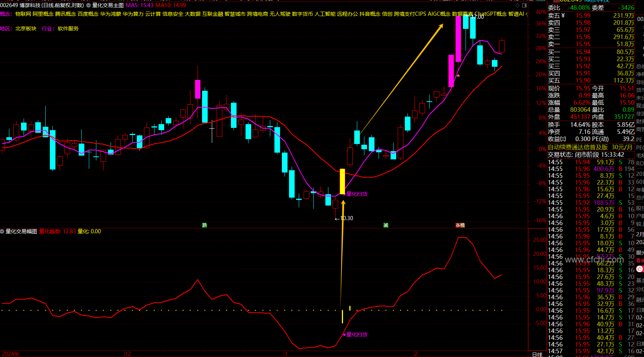Click the 远程办公 concept tag

tap(347, 14)
